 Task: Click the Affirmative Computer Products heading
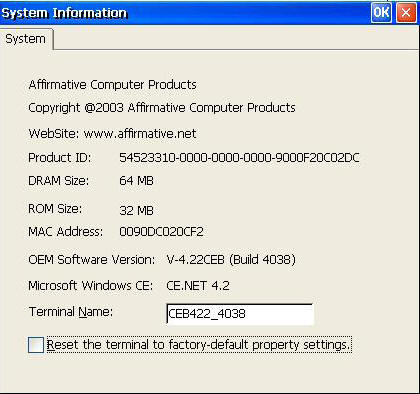coord(113,85)
